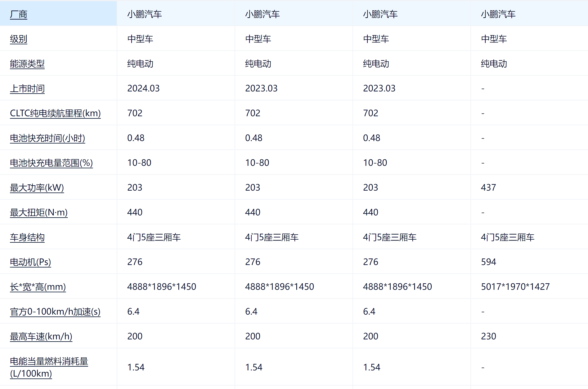
Task: Click the 电动机(Ps) link
Action: (x=30, y=262)
